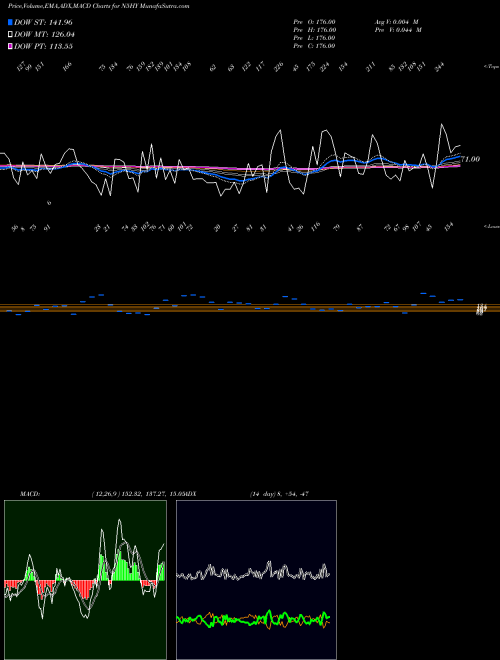Click the '(14 day) 8, +54, -47' ADX values
Viewport: 500px width, 660px height.
pos(279,494)
